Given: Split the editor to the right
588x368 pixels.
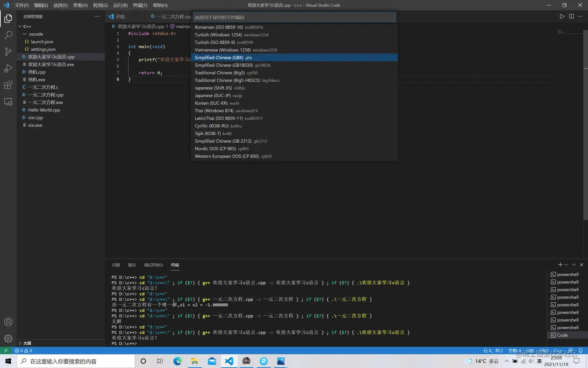Looking at the screenshot, I should [x=571, y=16].
